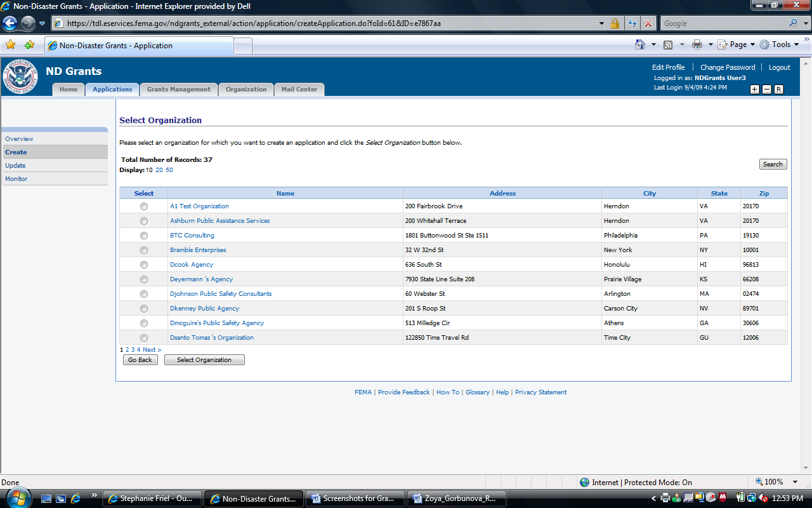Click Switch Between Windows quick launch icon
Screen dimensions: 812x508
point(61,498)
